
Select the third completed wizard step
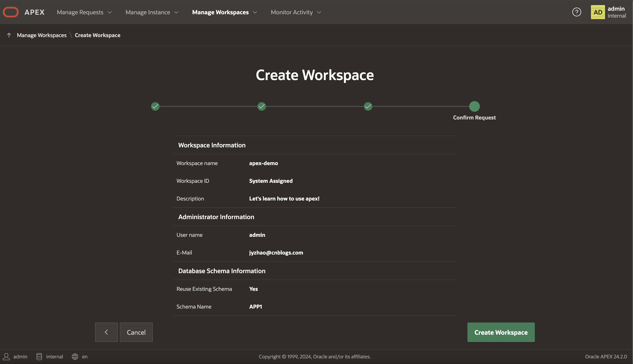pos(368,106)
